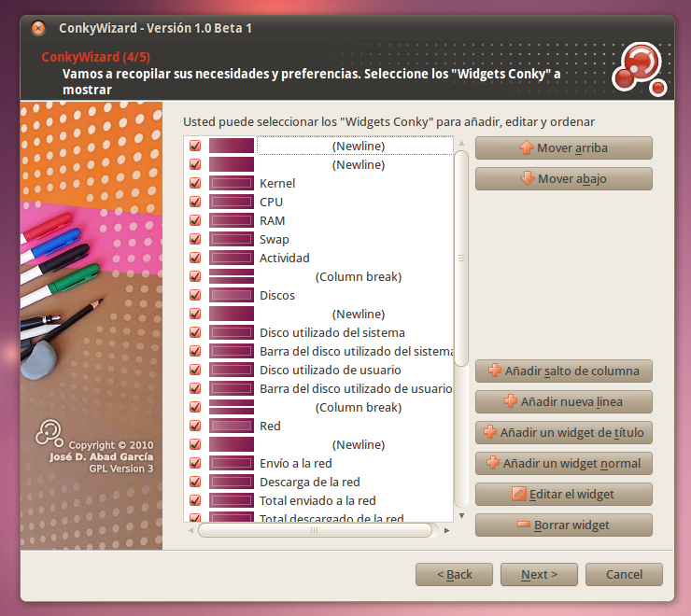Click the Kernel widget type icon
This screenshot has width=691, height=616.
click(x=232, y=183)
